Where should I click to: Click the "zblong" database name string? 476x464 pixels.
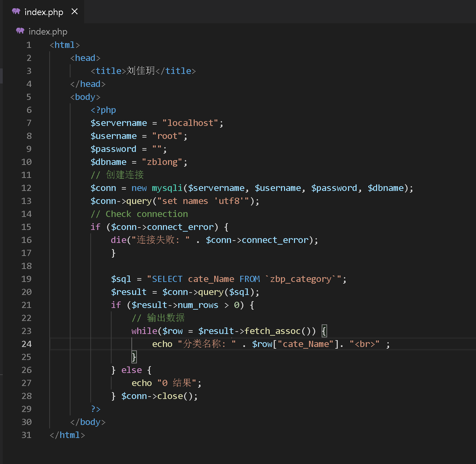(x=162, y=162)
